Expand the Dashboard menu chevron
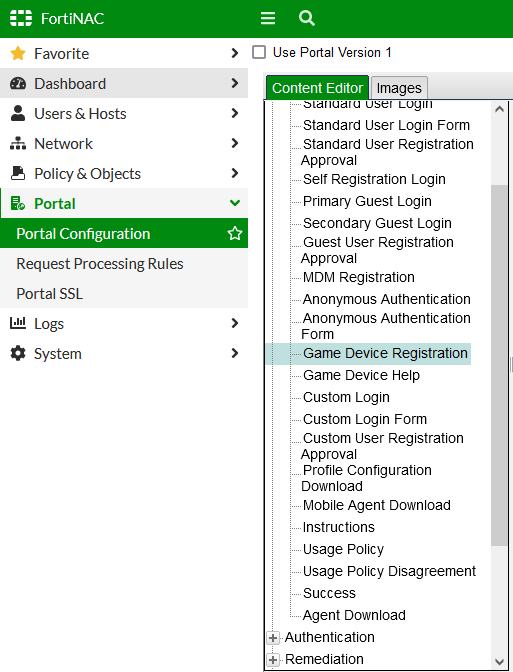 [234, 83]
